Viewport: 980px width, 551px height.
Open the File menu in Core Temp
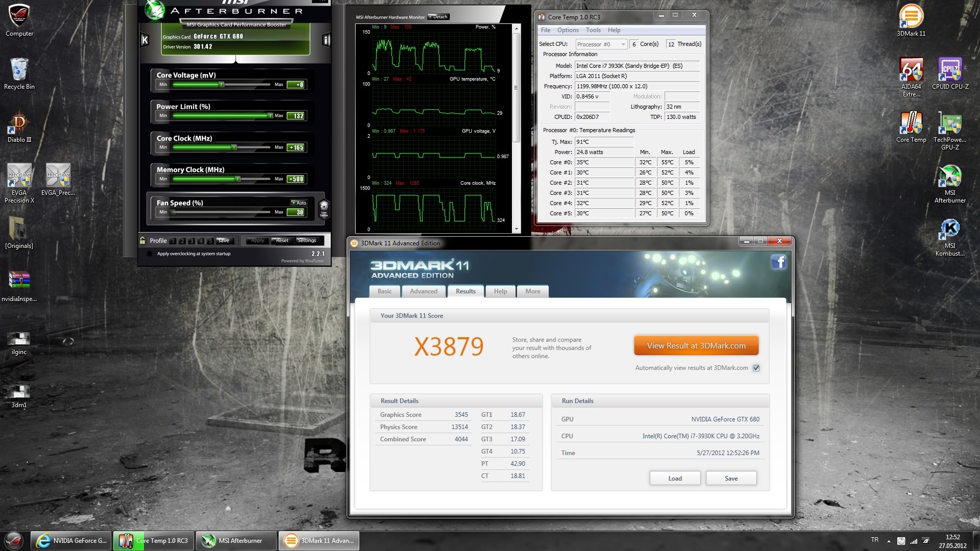tap(546, 30)
